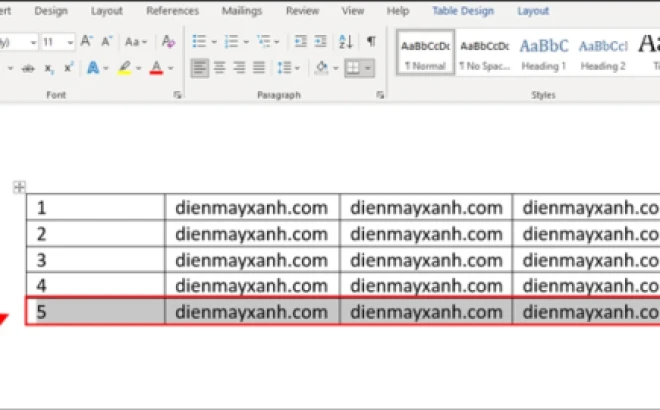Show paragraph marks and formatting symbols

(x=371, y=41)
